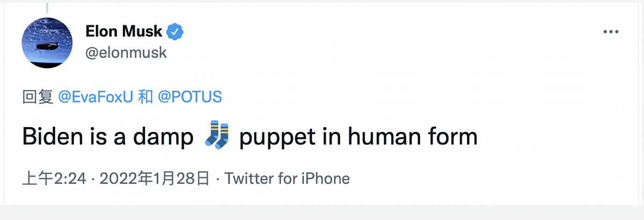Click empty white area right of tweet text
This screenshot has width=644, height=220.
[558, 137]
